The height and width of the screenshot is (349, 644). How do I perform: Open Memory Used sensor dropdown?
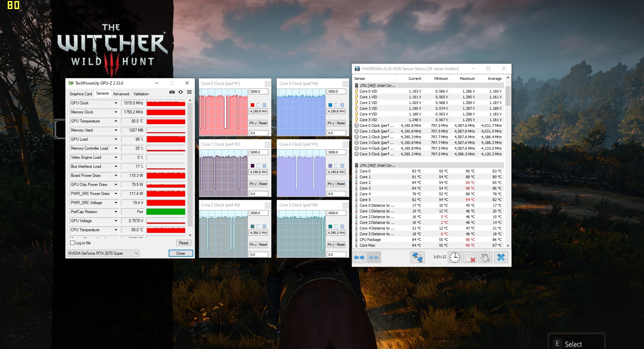[x=116, y=130]
